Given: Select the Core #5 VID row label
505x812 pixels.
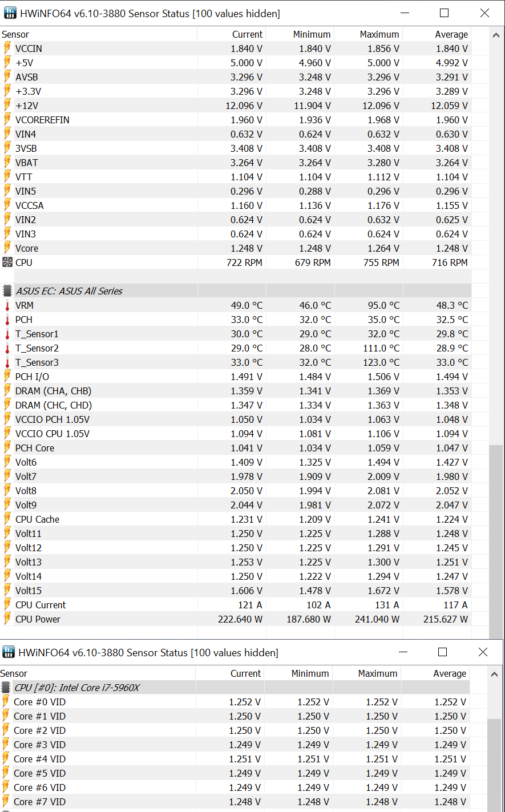Looking at the screenshot, I should click(x=39, y=773).
